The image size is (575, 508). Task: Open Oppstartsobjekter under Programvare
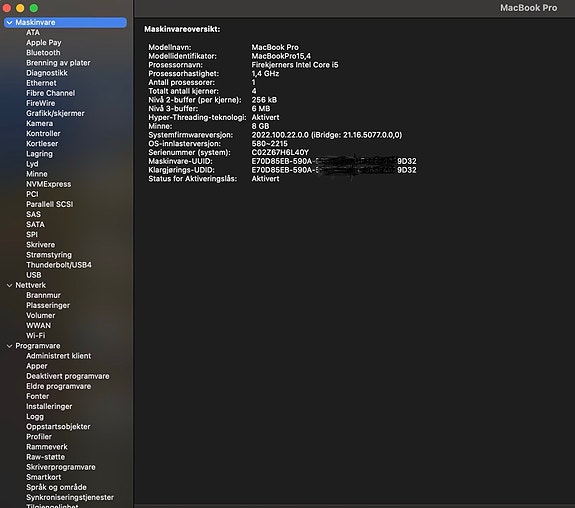pyautogui.click(x=58, y=427)
